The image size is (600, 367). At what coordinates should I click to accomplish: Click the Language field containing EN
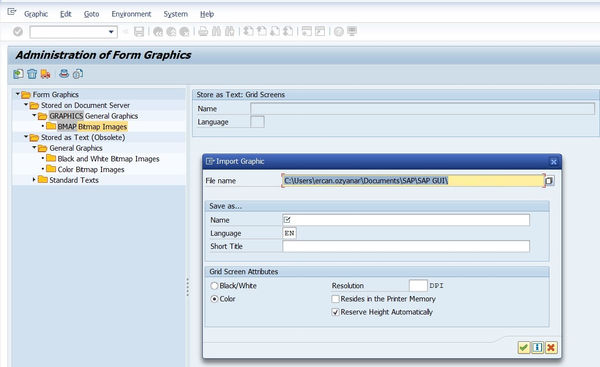[289, 233]
